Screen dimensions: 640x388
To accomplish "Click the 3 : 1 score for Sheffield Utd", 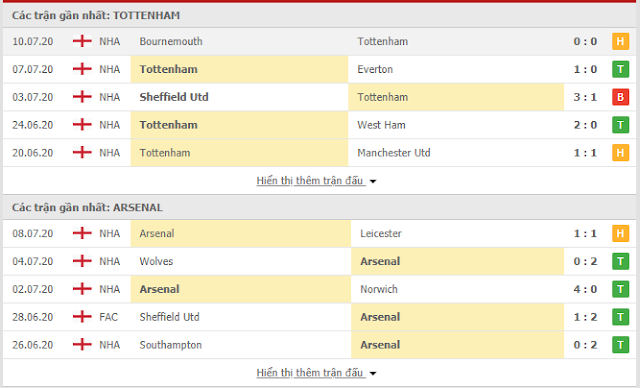I will [x=585, y=97].
